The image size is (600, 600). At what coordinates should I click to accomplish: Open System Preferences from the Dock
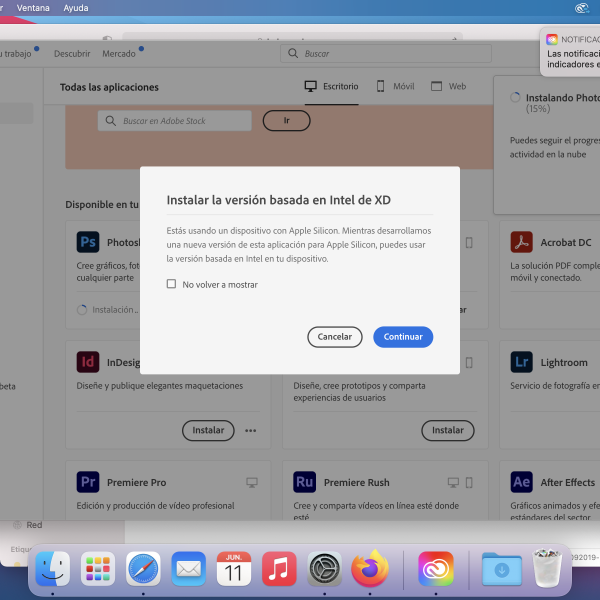click(324, 569)
